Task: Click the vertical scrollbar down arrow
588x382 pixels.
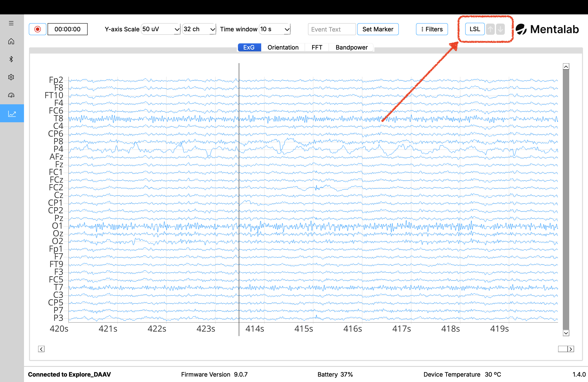Action: [566, 333]
